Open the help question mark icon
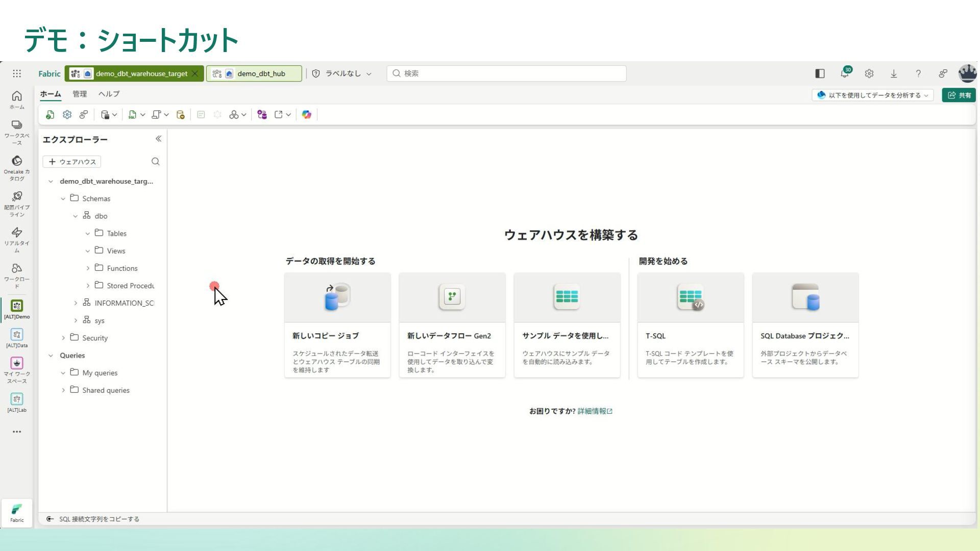Viewport: 980px width, 551px height. (918, 73)
